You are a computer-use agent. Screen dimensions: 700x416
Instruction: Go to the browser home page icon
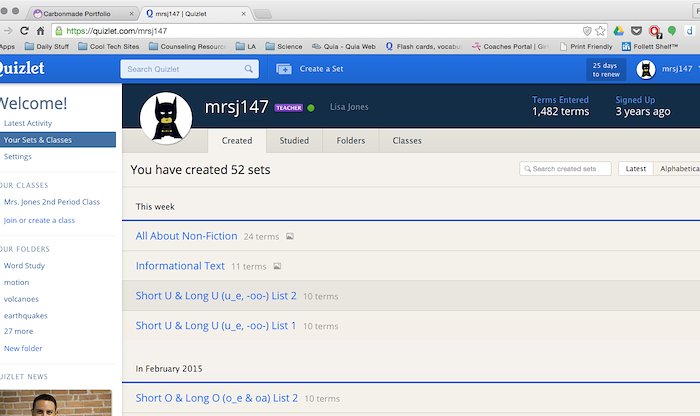(40, 31)
